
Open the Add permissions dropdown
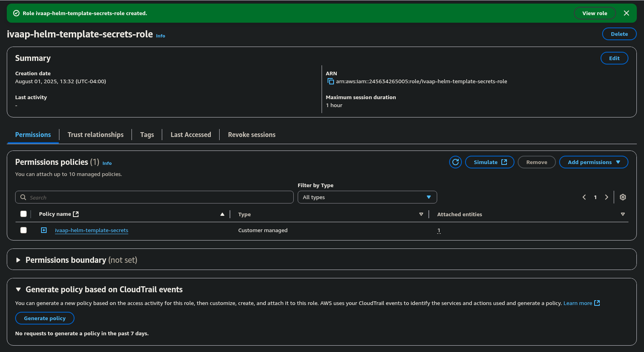point(593,162)
